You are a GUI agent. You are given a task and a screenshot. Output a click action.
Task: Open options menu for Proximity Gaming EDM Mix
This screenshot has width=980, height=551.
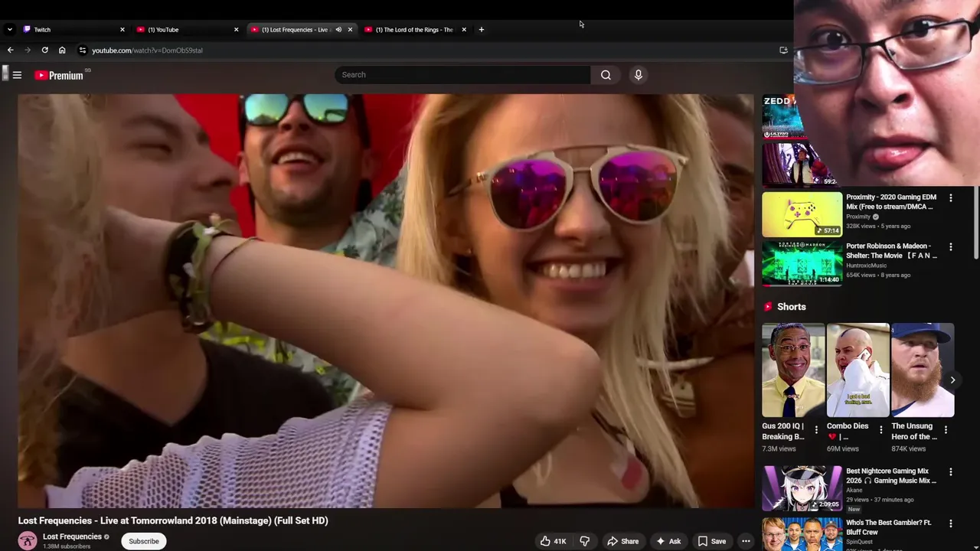(950, 198)
